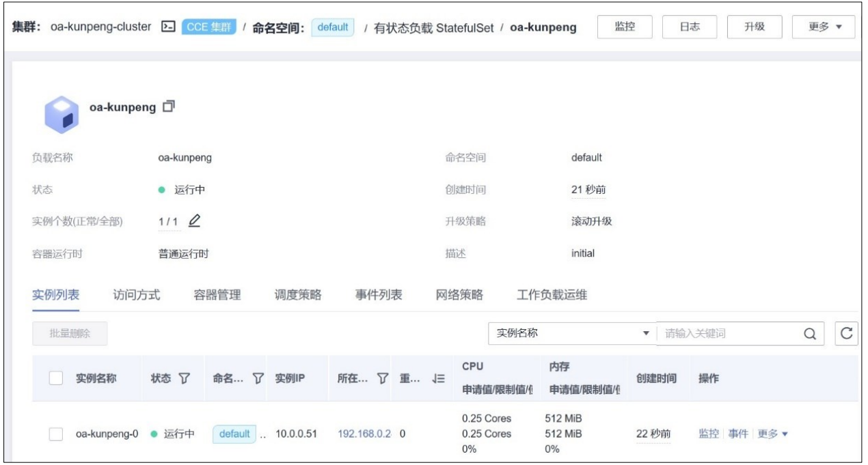Click the search magnifier icon
The height and width of the screenshot is (465, 868).
(810, 334)
